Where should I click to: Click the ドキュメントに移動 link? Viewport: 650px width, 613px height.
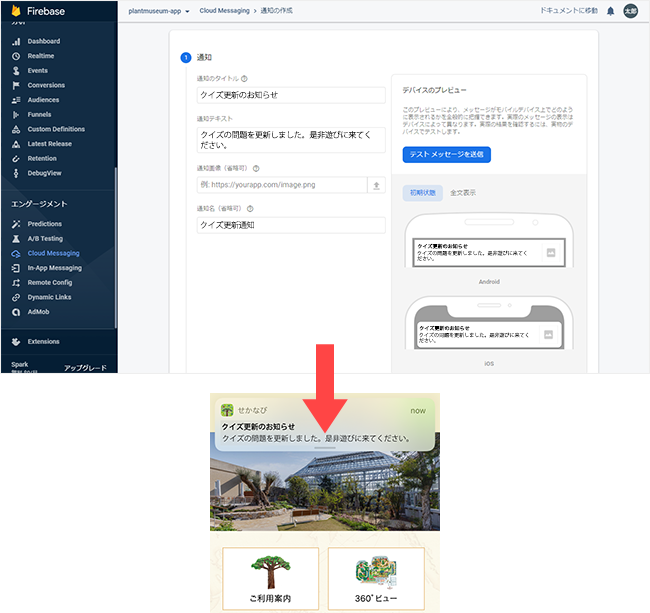coord(568,11)
